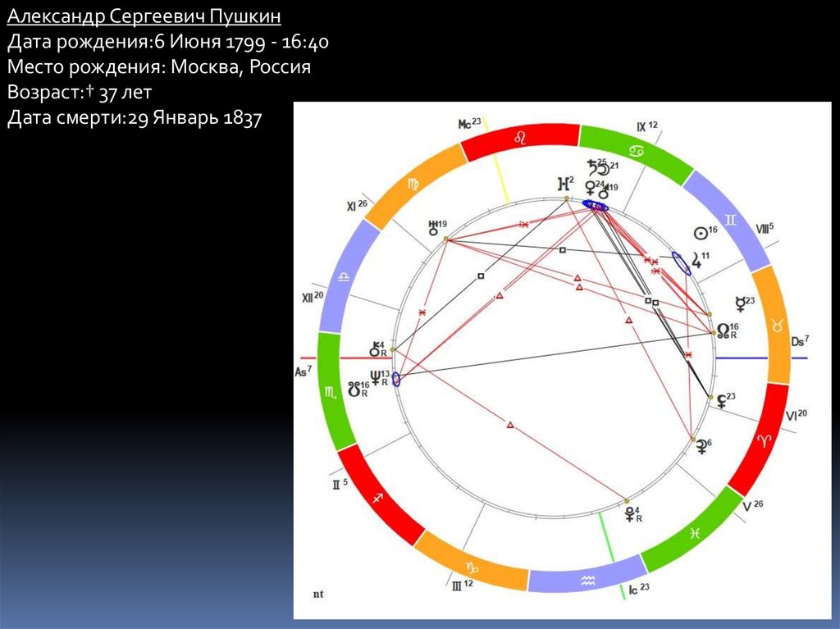Click the Saturn glyph marked 25

click(592, 167)
